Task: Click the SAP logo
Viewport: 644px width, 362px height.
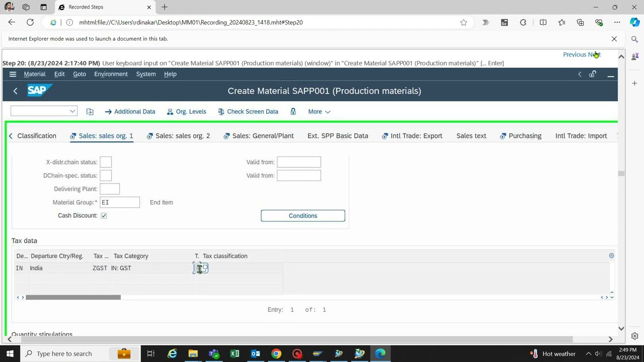Action: coord(39,90)
